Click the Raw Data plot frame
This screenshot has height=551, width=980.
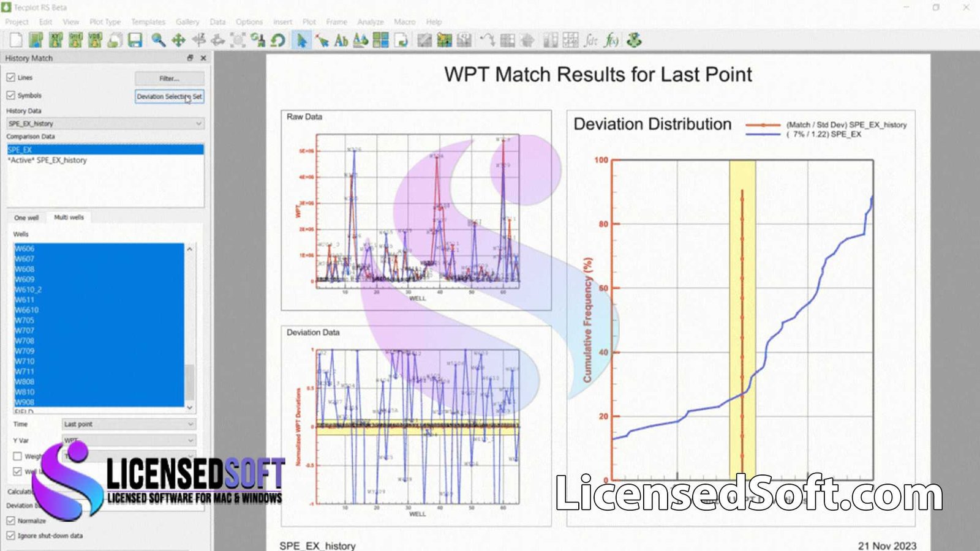(416, 210)
